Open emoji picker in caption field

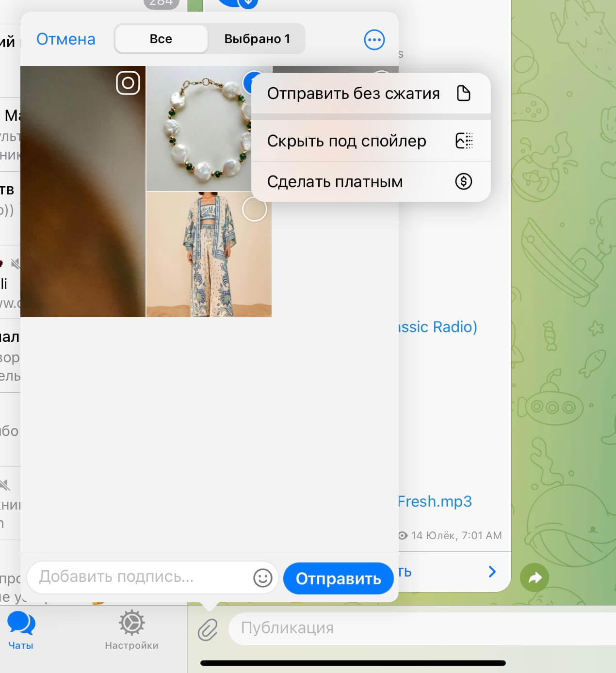(x=262, y=578)
